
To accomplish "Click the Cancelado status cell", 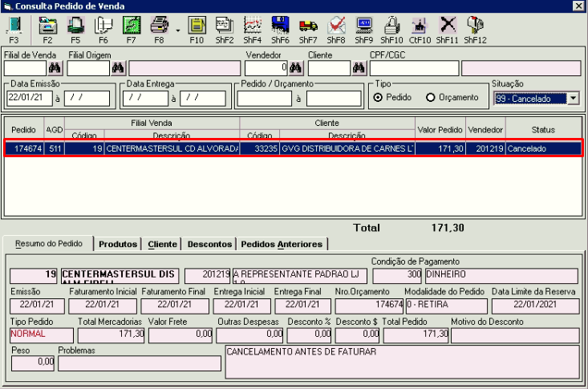I will click(x=543, y=148).
